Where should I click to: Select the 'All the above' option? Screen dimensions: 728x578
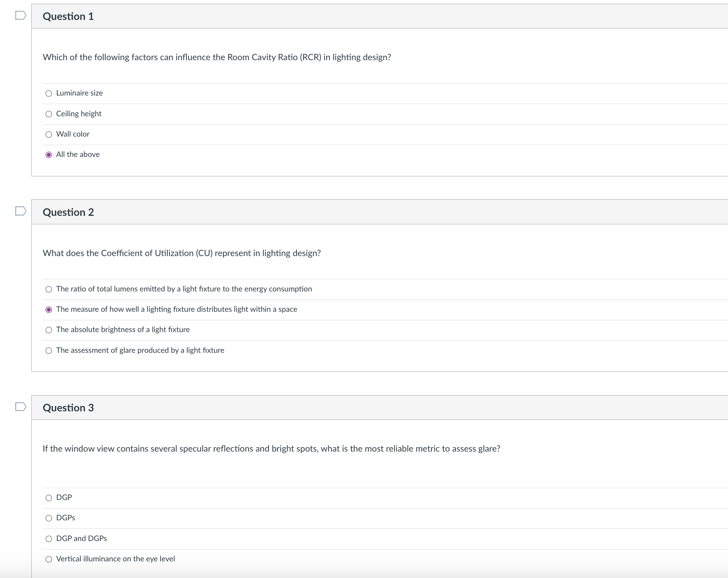click(x=49, y=155)
